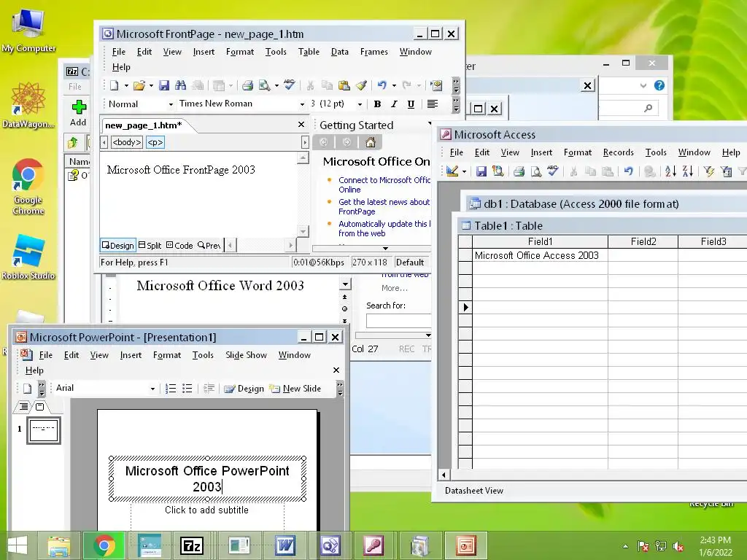Click Format Painter icon in FrontPage
The image size is (747, 560).
coord(361,85)
